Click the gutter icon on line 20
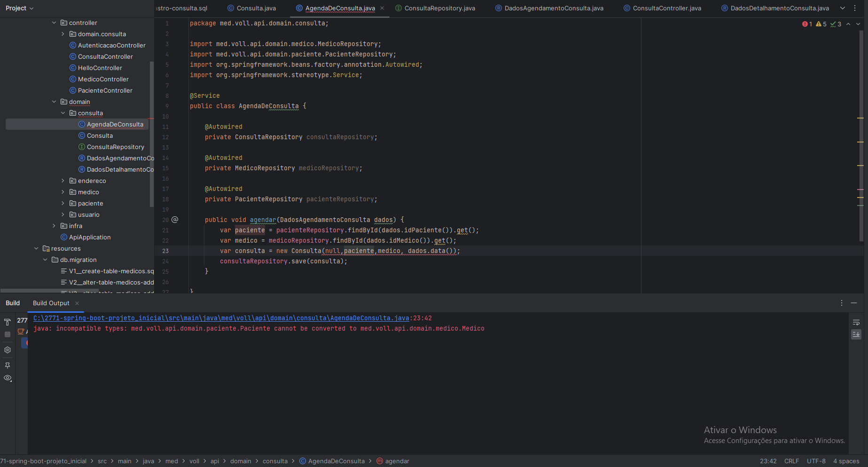Viewport: 868px width, 467px height. 175,220
